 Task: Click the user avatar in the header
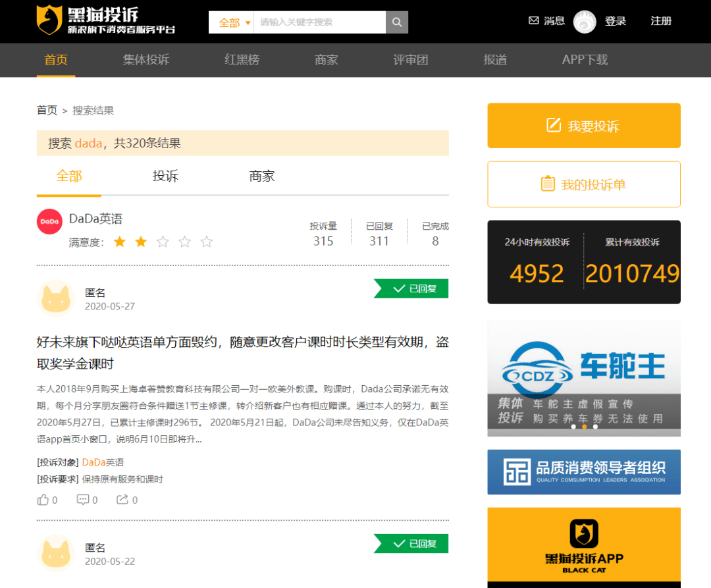[585, 22]
